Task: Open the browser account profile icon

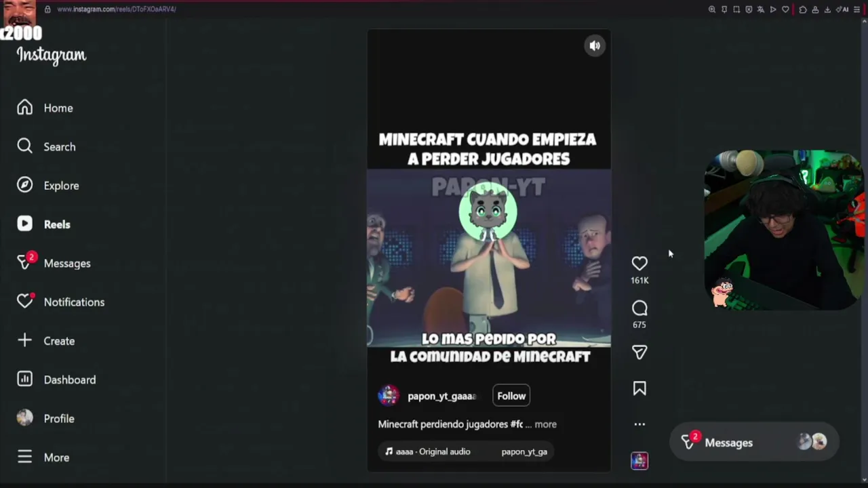Action: pos(815,9)
